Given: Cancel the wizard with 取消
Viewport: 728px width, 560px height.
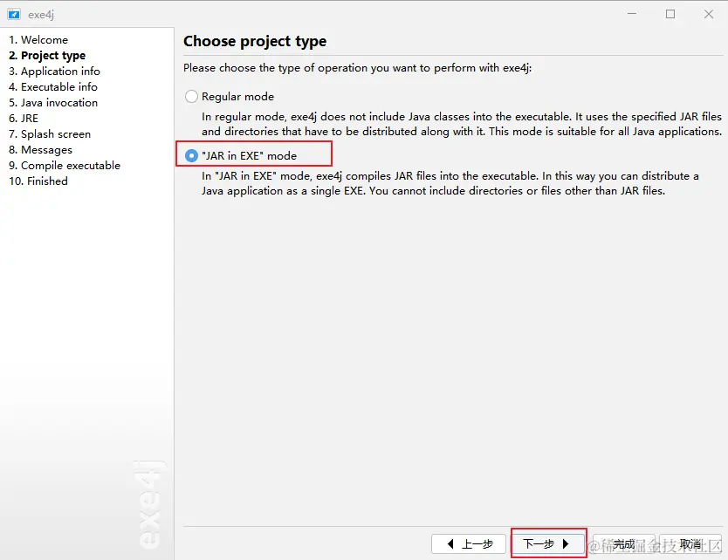Looking at the screenshot, I should (x=690, y=543).
